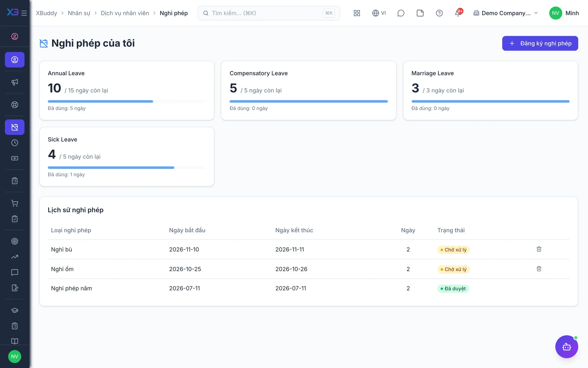
Task: Click the Trạng thái column header
Action: tap(451, 230)
